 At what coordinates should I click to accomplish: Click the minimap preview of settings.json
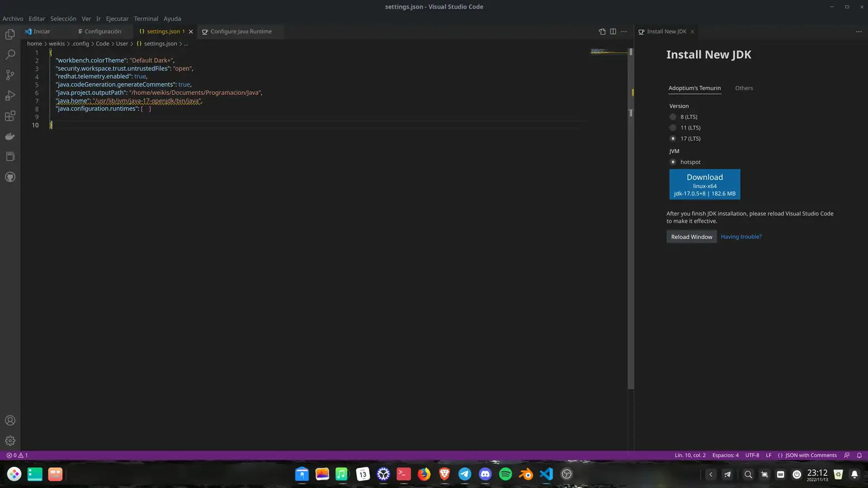click(x=609, y=51)
